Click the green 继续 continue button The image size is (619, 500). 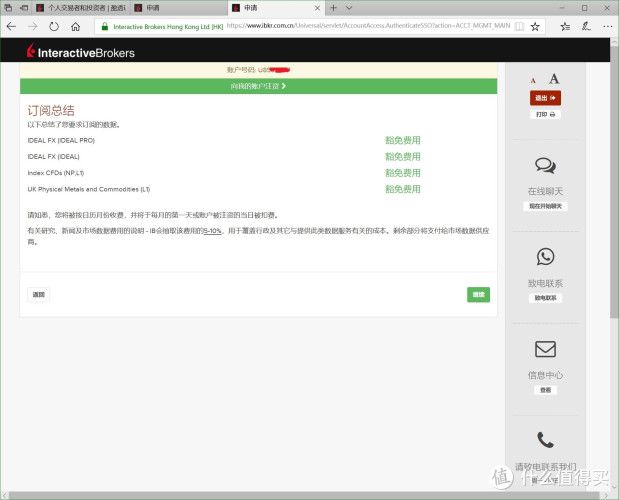tap(478, 294)
